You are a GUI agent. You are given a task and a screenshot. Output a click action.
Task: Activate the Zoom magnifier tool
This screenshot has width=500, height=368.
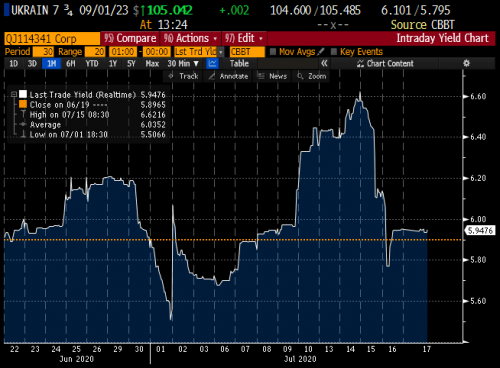[311, 76]
